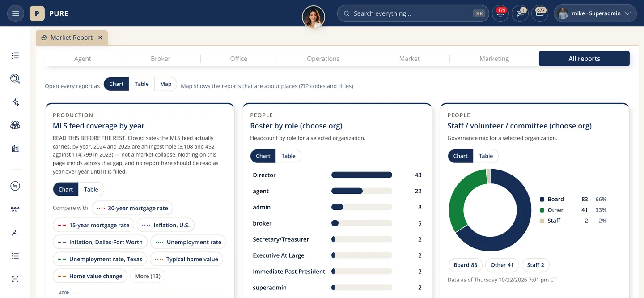Open the swap arrows circle sidebar icon

point(15,186)
